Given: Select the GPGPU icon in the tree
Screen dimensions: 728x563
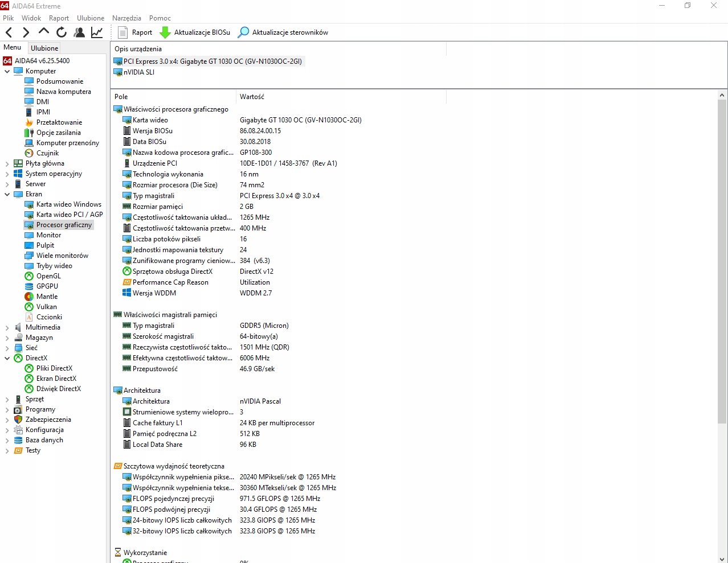Looking at the screenshot, I should pyautogui.click(x=29, y=286).
